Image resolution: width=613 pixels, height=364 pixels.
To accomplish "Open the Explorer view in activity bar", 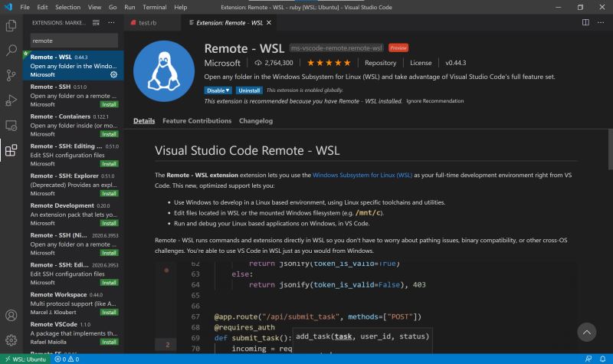I will tap(11, 26).
